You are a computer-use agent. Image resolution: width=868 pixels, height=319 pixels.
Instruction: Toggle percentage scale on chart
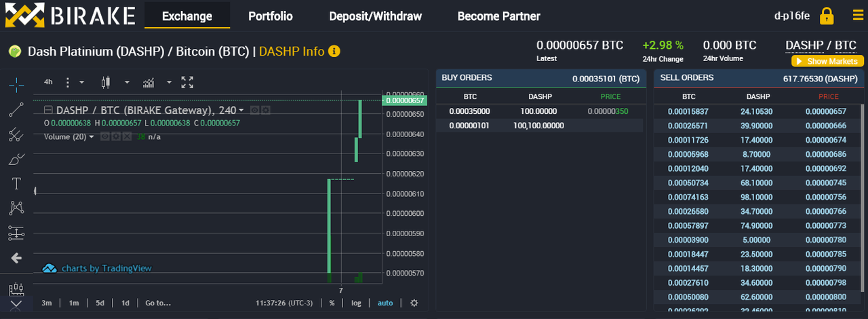332,303
